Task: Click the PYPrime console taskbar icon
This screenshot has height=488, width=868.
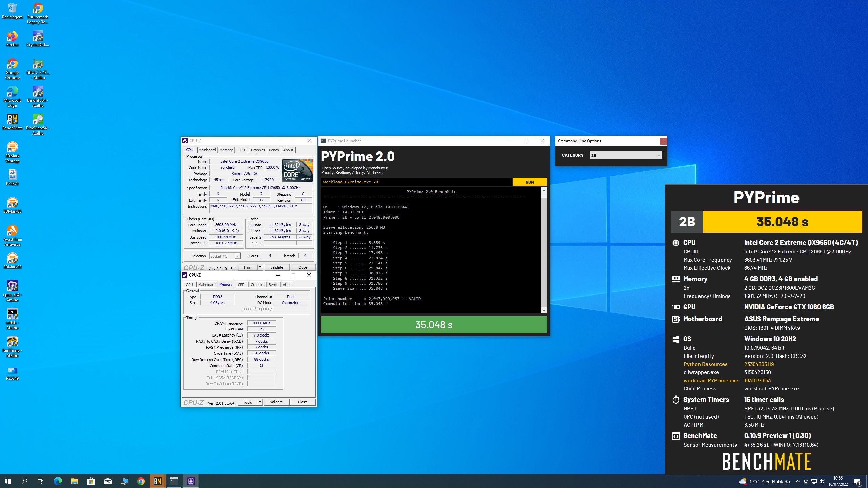Action: pos(174,481)
